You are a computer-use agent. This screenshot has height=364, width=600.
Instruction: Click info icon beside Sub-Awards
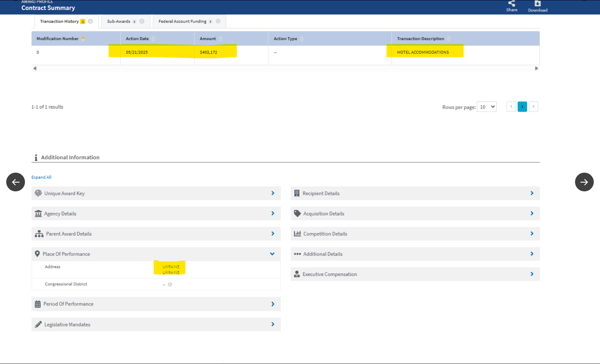coord(142,21)
